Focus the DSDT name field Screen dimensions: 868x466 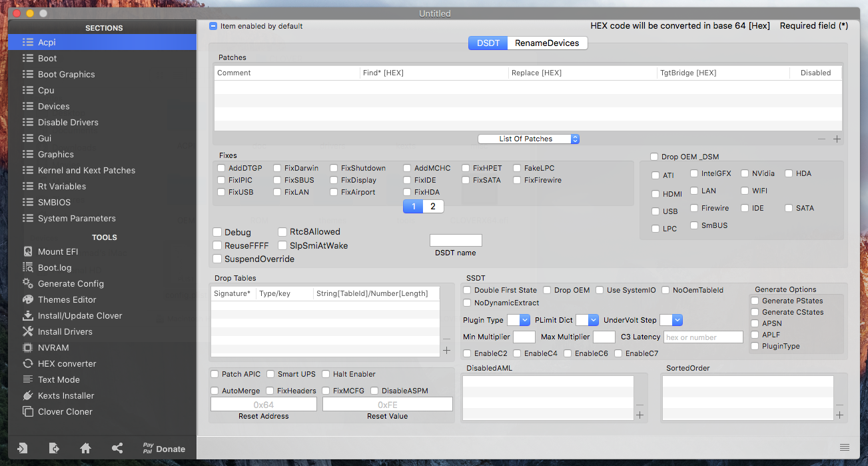[456, 240]
